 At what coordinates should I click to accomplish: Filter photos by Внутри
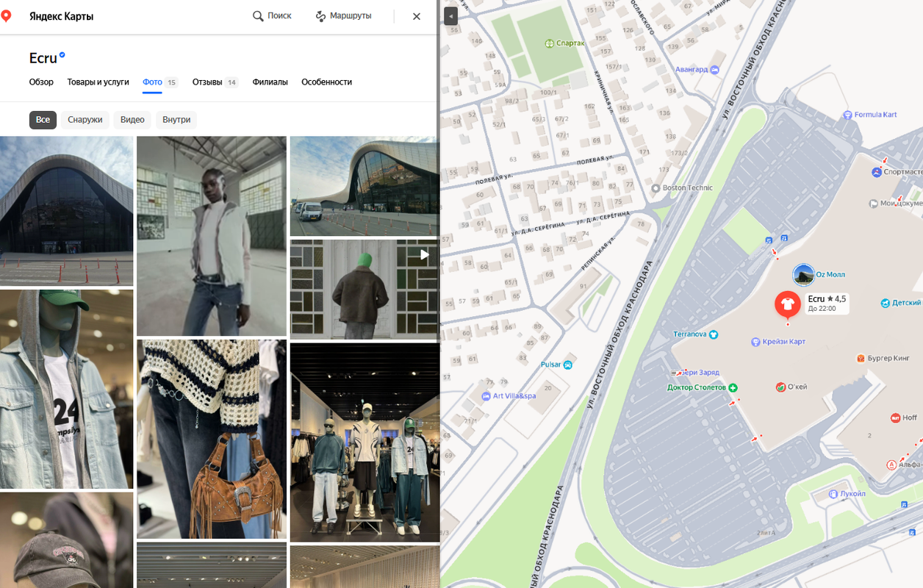point(176,120)
